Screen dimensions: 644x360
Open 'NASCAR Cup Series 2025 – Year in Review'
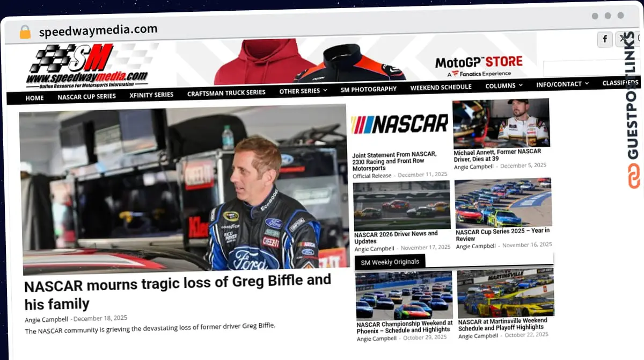pyautogui.click(x=503, y=235)
